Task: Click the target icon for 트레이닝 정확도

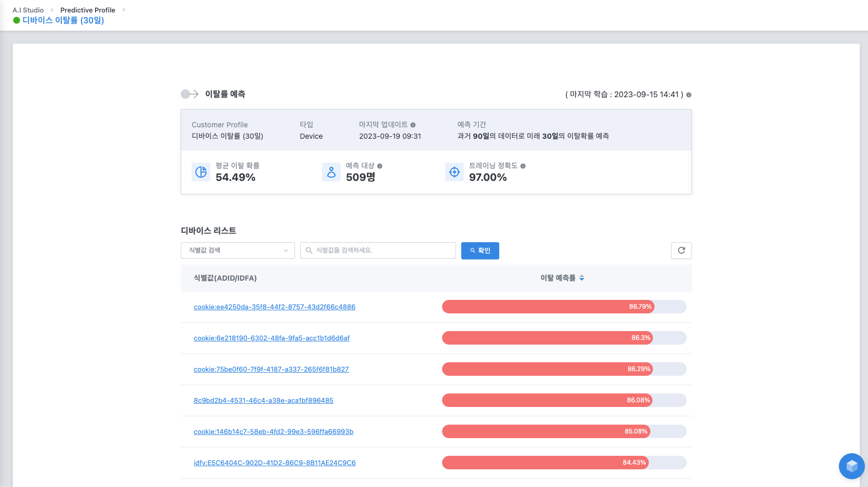Action: pos(455,172)
